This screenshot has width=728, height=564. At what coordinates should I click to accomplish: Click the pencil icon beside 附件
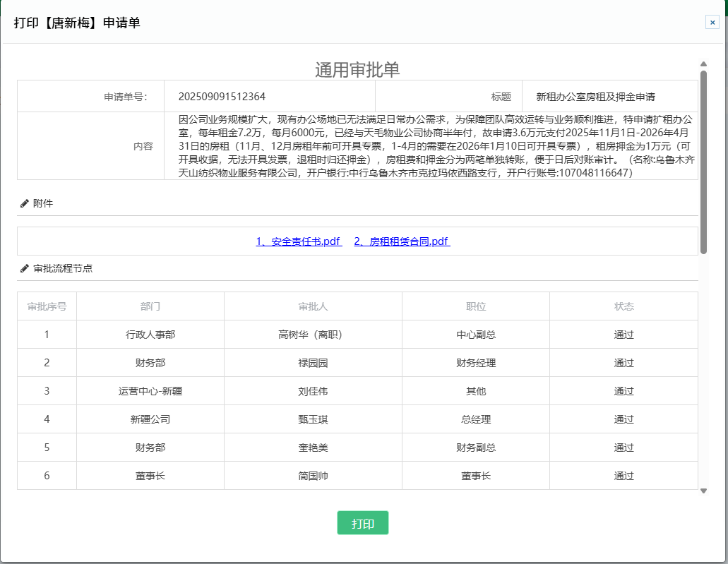coord(25,203)
